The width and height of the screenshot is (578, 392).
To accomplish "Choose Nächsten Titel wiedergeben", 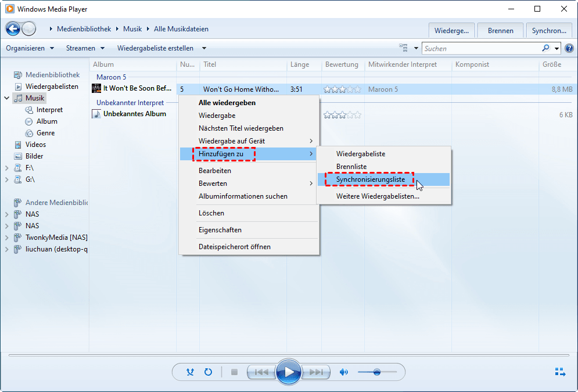I will tap(249, 128).
